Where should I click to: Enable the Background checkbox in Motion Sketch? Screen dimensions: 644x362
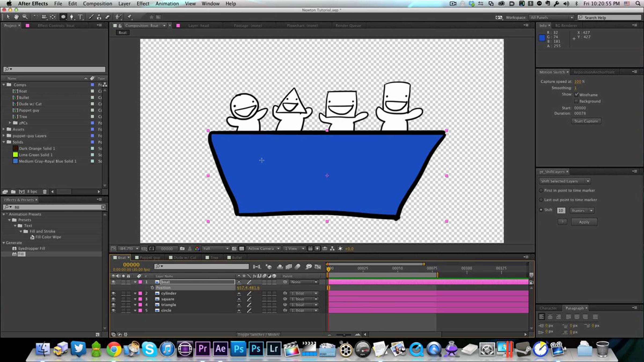(576, 101)
